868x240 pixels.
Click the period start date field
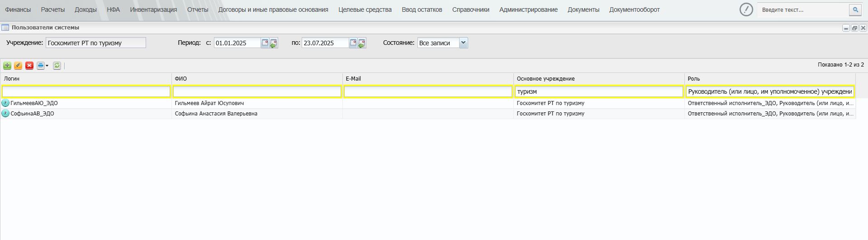[x=237, y=43]
